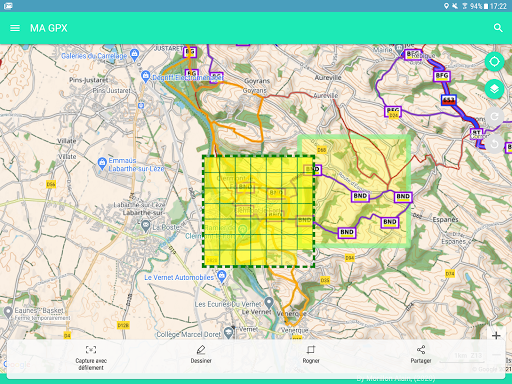Screen dimensions: 512x384
Task: Click the light green highlighted map area
Action: click(363, 191)
